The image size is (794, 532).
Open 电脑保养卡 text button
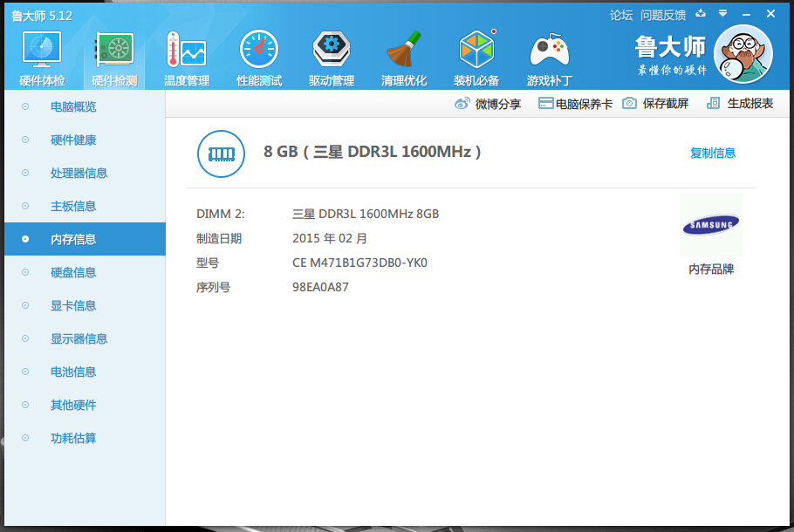tap(584, 105)
